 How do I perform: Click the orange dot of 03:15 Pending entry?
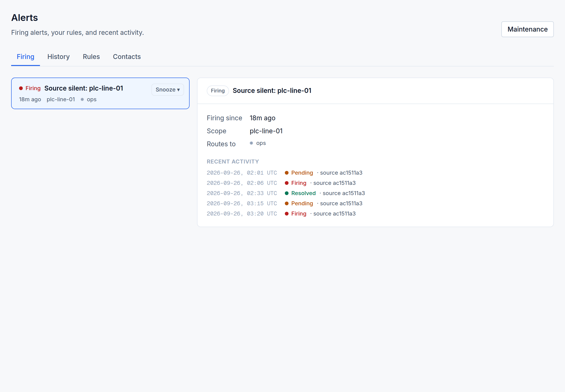click(x=286, y=204)
